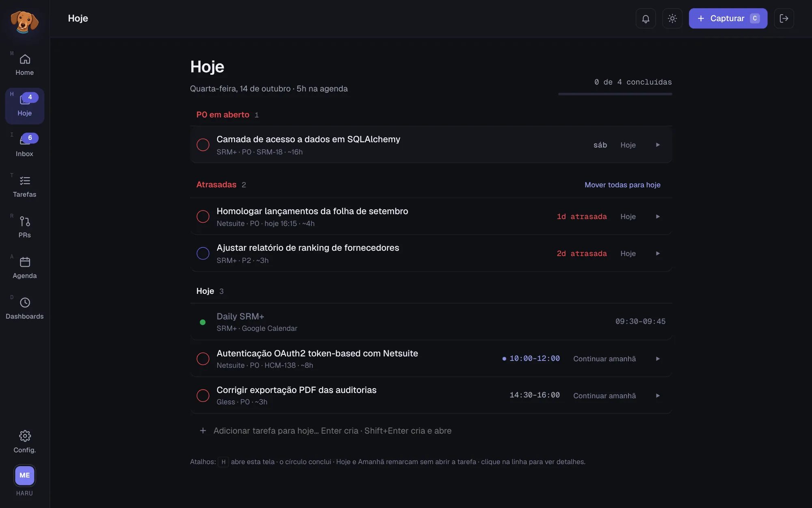Go to Home in sidebar

[x=25, y=65]
